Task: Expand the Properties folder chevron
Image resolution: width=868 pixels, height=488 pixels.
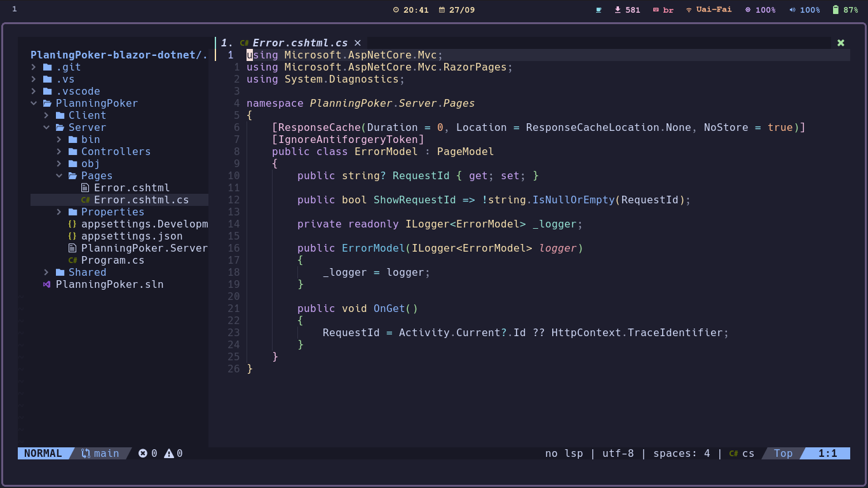Action: (59, 212)
